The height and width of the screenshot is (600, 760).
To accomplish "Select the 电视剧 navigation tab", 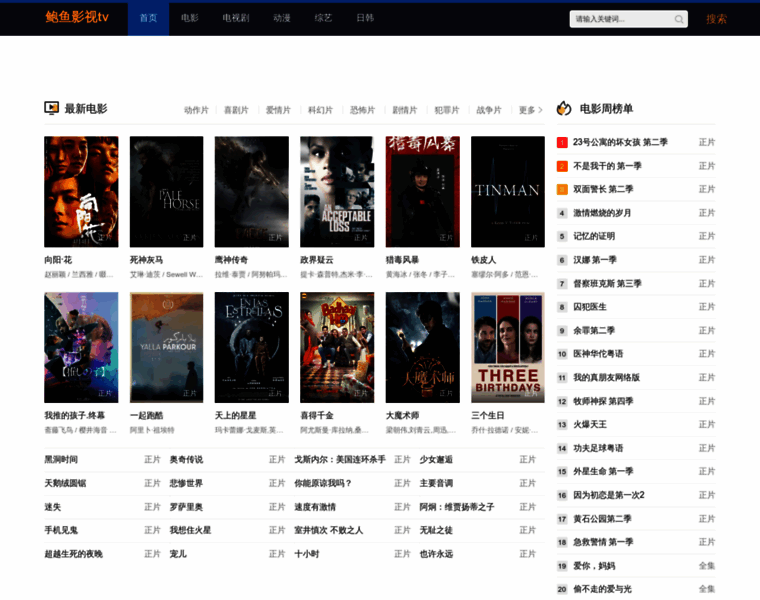I will point(236,18).
